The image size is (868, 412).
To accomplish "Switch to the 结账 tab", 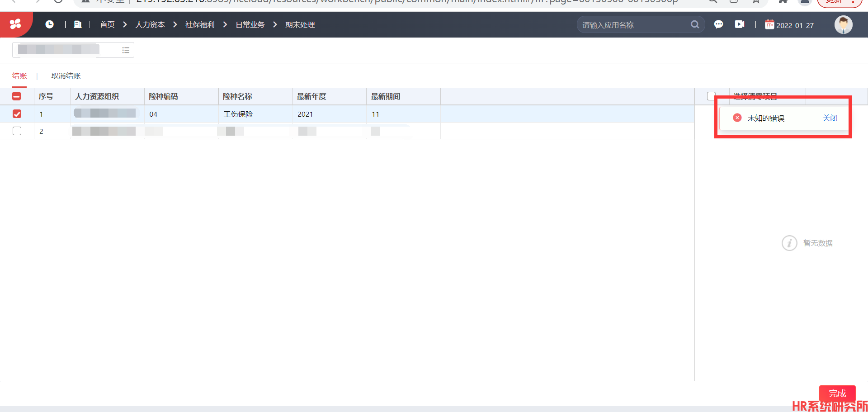I will click(19, 76).
